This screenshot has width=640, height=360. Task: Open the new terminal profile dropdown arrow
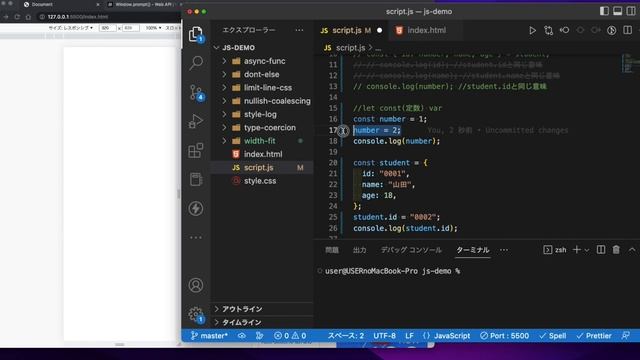point(587,250)
